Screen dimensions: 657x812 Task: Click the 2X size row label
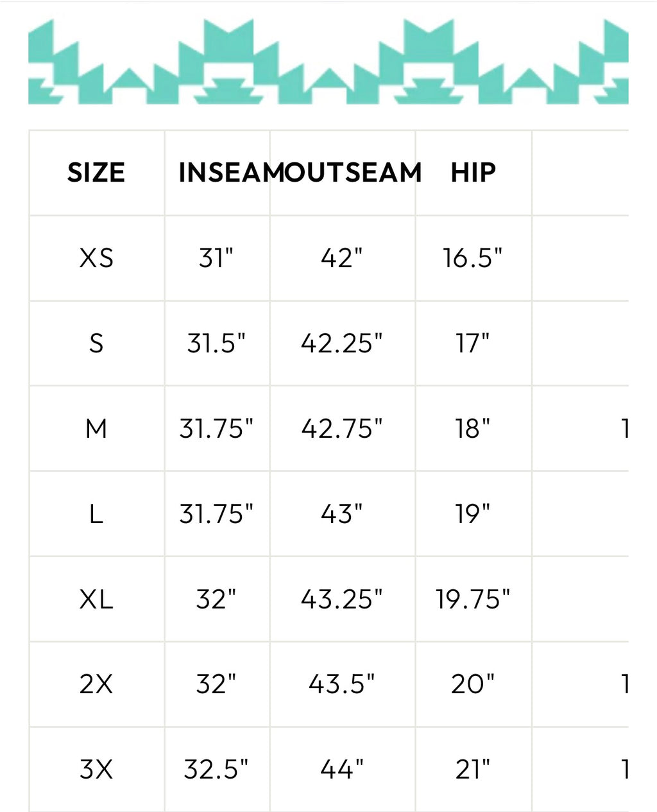pyautogui.click(x=96, y=684)
